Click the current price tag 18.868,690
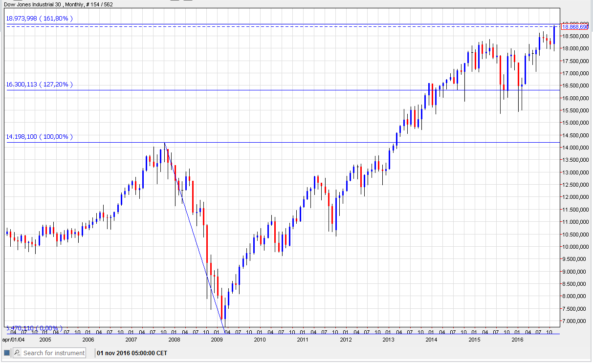Viewport: 593px width, 364px height. [x=575, y=27]
